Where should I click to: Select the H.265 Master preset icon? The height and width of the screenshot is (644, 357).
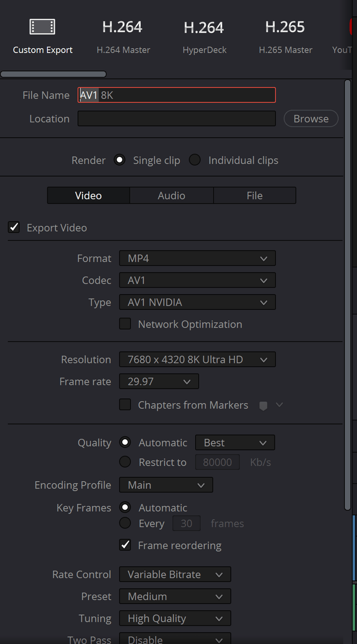point(285,27)
